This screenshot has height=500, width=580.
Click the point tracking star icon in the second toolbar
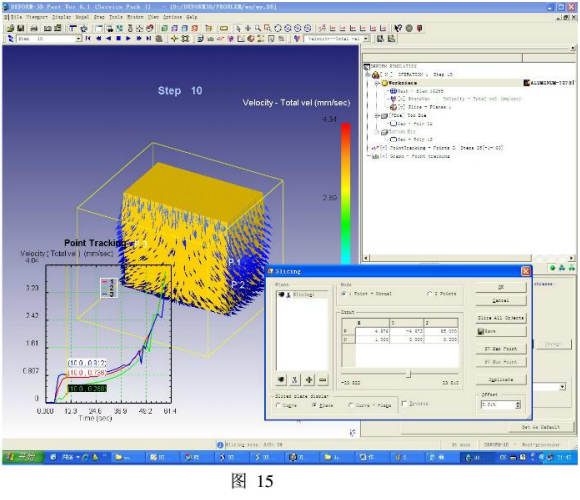174,38
